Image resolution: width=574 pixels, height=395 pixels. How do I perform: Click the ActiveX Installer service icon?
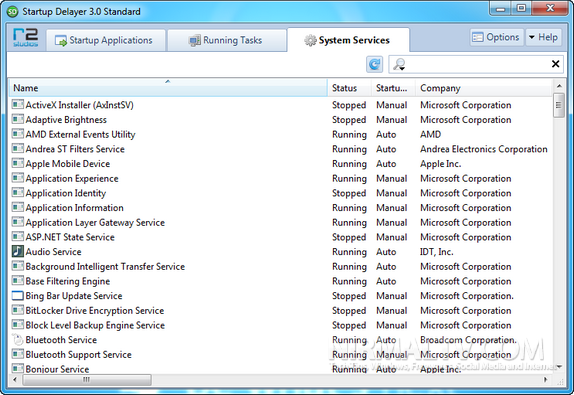pyautogui.click(x=18, y=105)
